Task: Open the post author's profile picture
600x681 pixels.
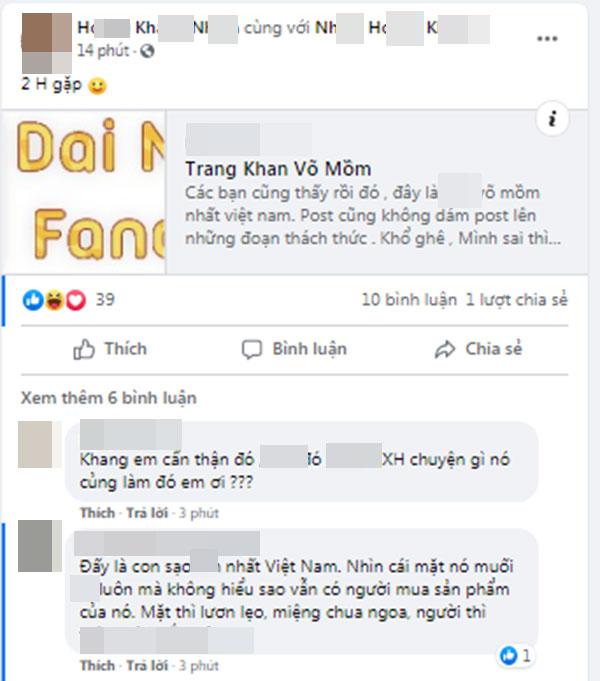Action: point(46,43)
